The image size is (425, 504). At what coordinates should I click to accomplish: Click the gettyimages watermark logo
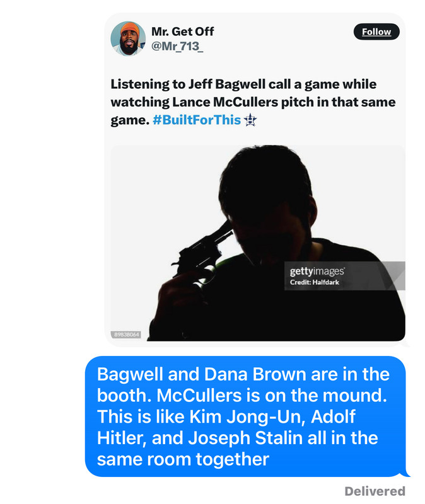point(317,272)
